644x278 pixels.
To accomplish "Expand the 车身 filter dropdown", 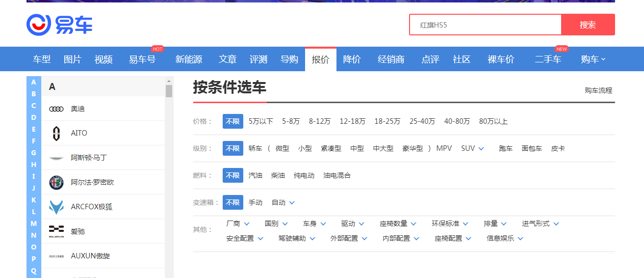I will [315, 223].
